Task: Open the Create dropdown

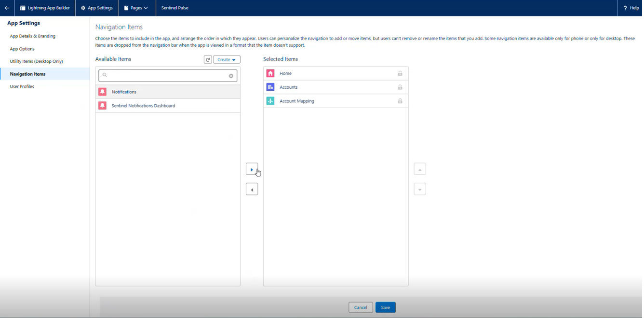Action: pos(227,60)
